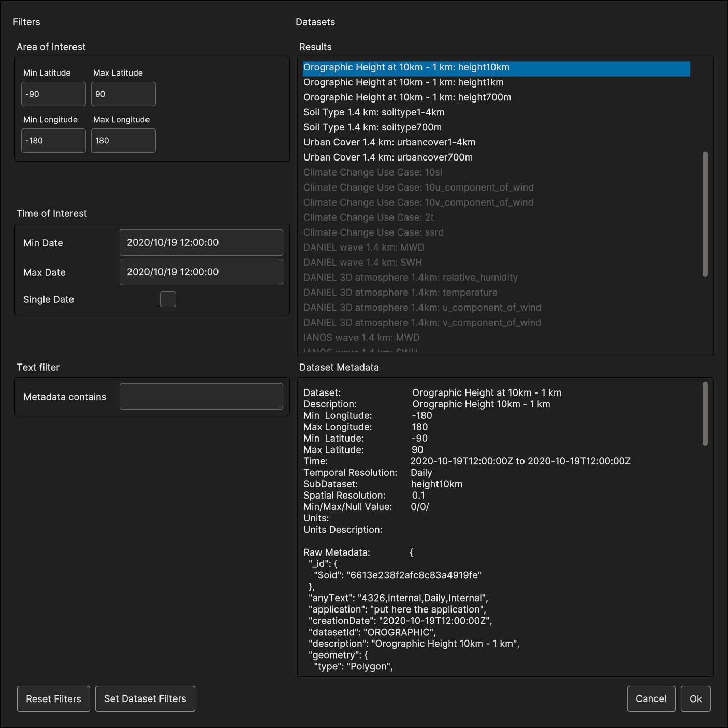Select Climate Change Use Case: 2t
The width and height of the screenshot is (728, 728).
[496, 217]
